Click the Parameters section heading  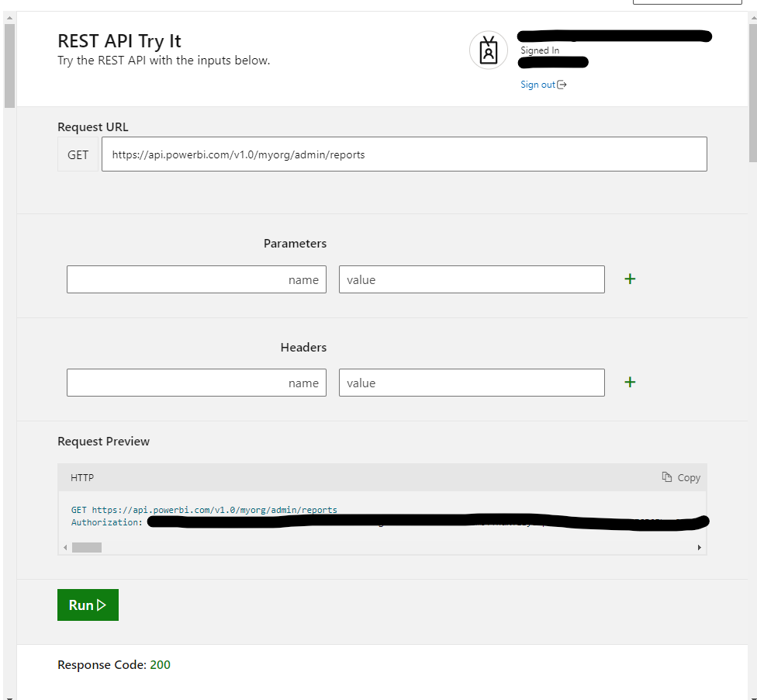(295, 244)
